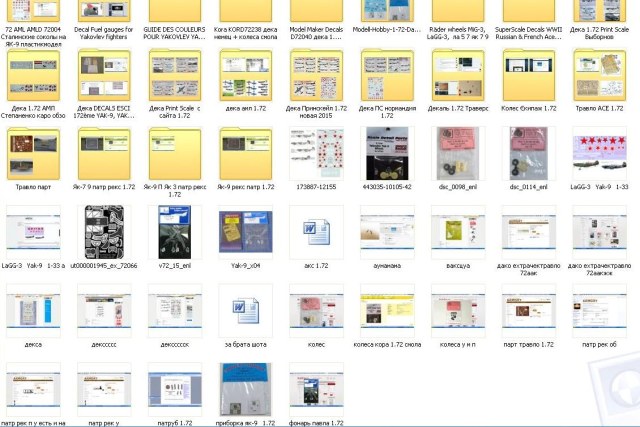
Task: Open the Word document 'за брата шота'
Action: pyautogui.click(x=245, y=308)
